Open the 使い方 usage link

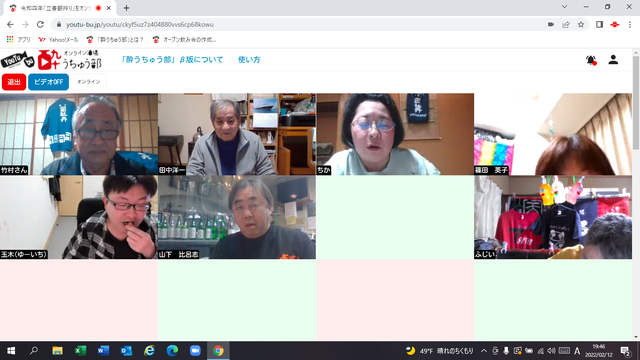pos(249,60)
